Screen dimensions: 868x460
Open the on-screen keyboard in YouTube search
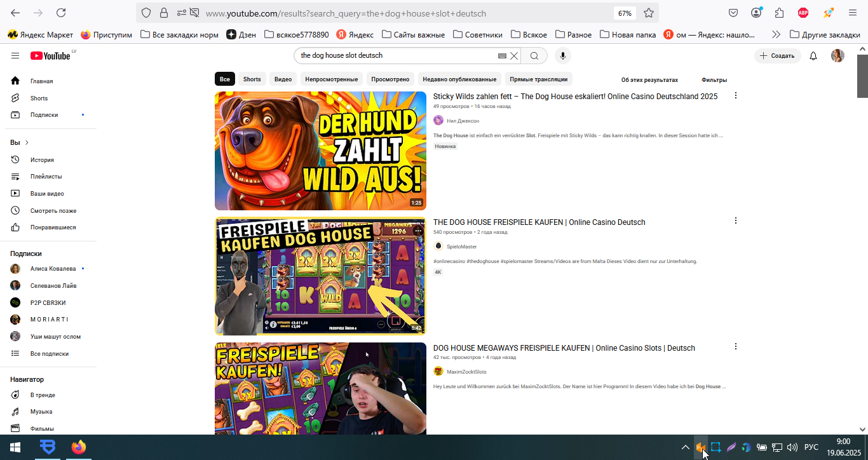(x=502, y=56)
